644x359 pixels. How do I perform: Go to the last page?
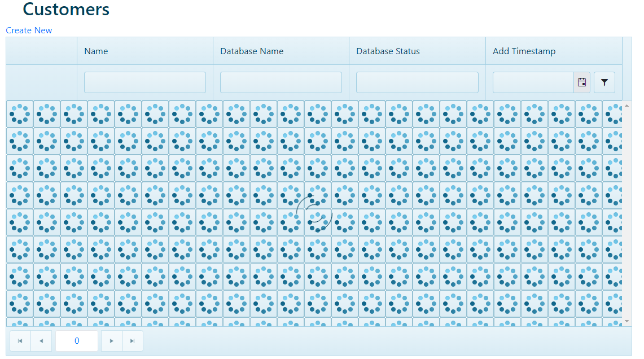click(x=132, y=341)
